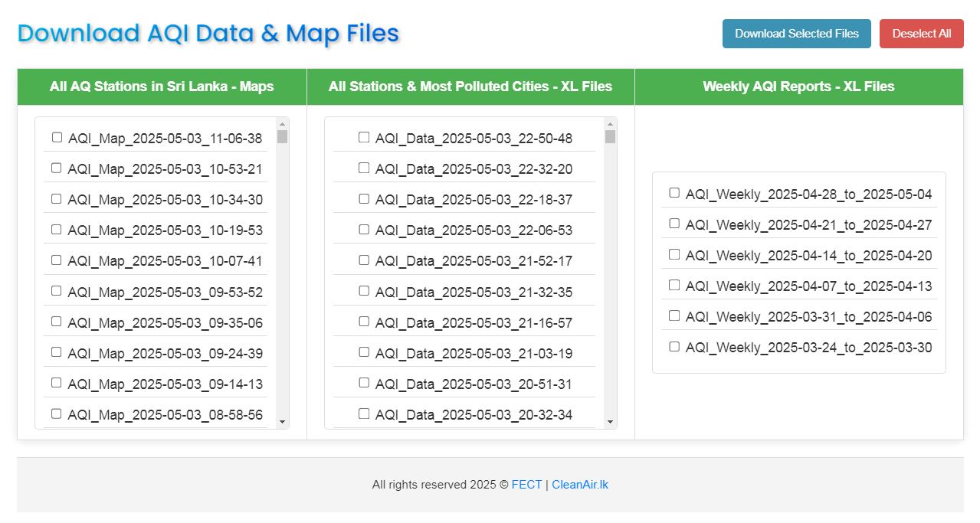Click the 'Download AQI Data & Map Files' title
980x523 pixels.
pyautogui.click(x=208, y=33)
